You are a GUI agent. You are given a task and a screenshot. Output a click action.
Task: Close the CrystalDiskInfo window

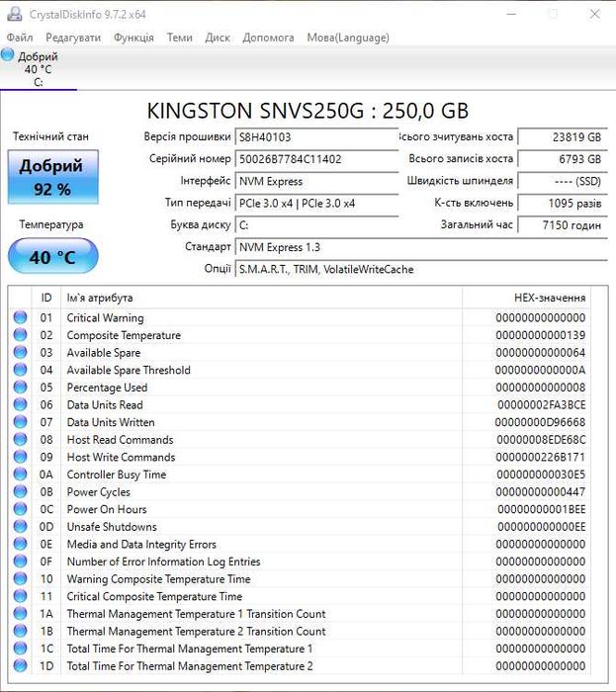click(x=595, y=14)
